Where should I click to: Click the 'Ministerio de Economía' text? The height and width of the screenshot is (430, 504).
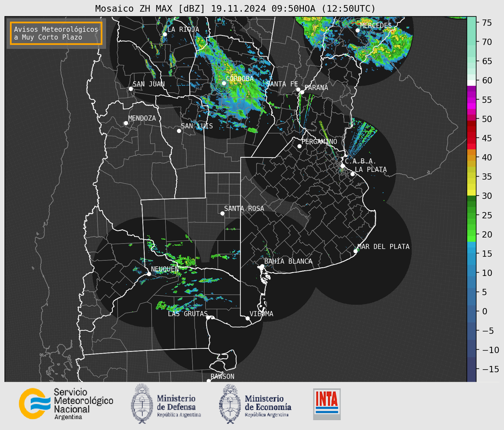[268, 402]
